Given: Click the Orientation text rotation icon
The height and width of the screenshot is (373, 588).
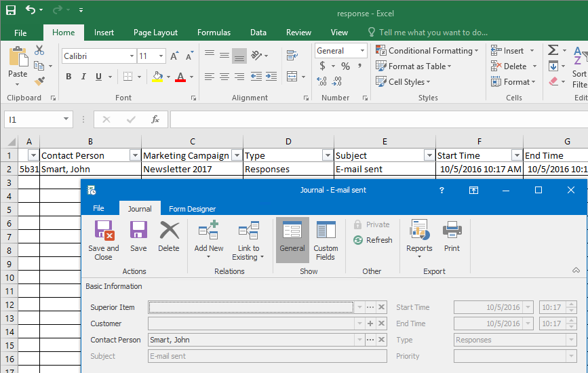Looking at the screenshot, I should [256, 56].
